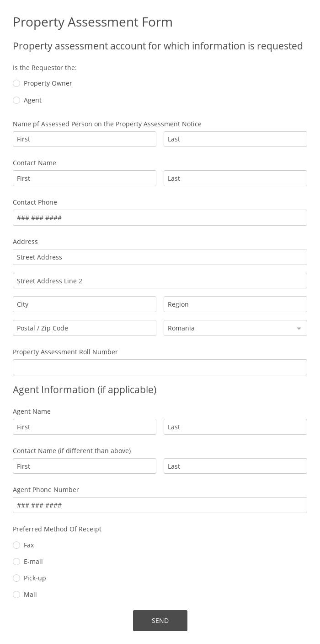Click the Region input field
Image resolution: width=320 pixels, height=644 pixels.
pyautogui.click(x=235, y=304)
